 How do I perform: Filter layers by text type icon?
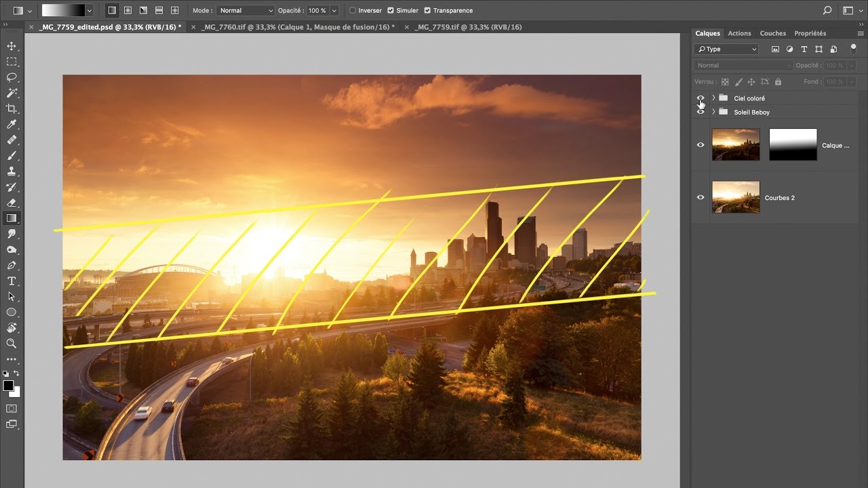click(804, 49)
